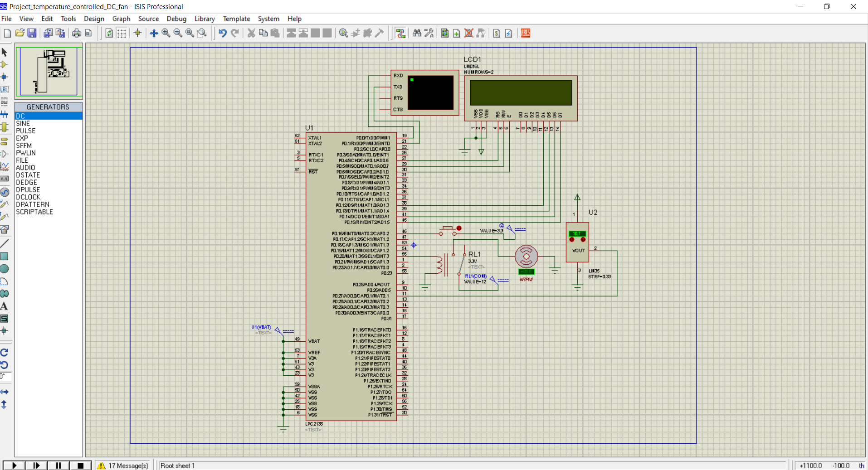Click the Open Design folder icon
The image size is (868, 470).
20,33
